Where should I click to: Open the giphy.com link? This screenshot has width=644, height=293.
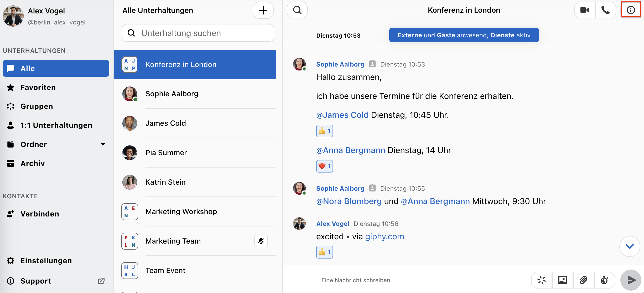[x=385, y=236]
